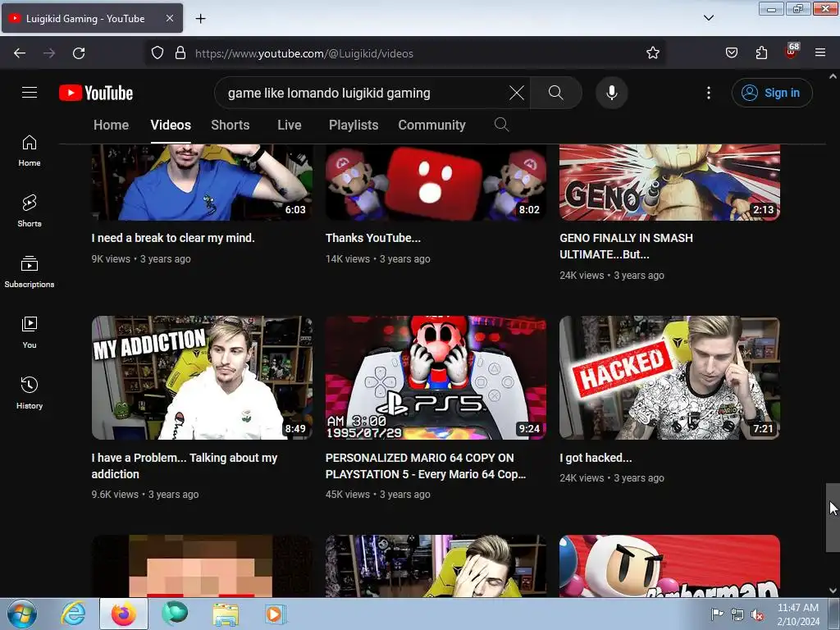This screenshot has height=630, width=840.
Task: Bookmark the page with the star icon
Action: [652, 53]
